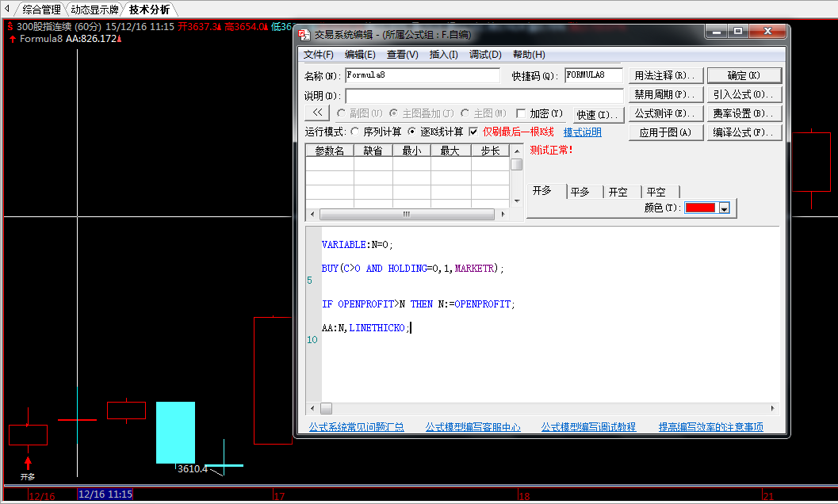Collapse the panel with the << button

pyautogui.click(x=316, y=113)
